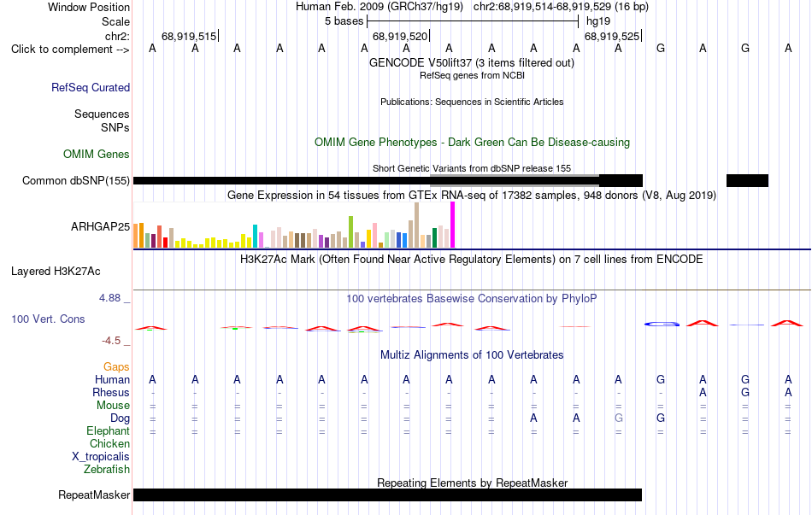
Task: Click the 4.88 PhyloP upper scale value
Action: tap(109, 298)
